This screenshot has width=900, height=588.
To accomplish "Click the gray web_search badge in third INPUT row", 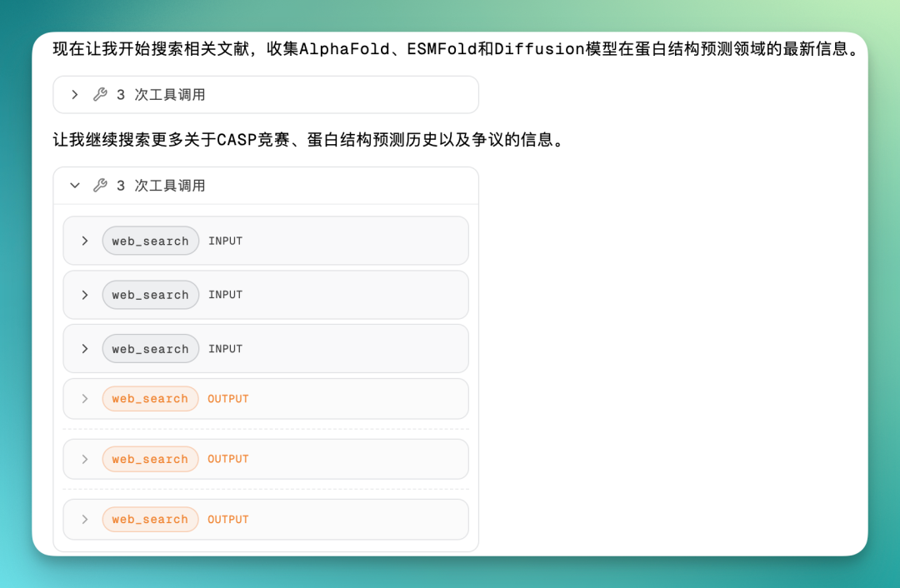I will 150,349.
